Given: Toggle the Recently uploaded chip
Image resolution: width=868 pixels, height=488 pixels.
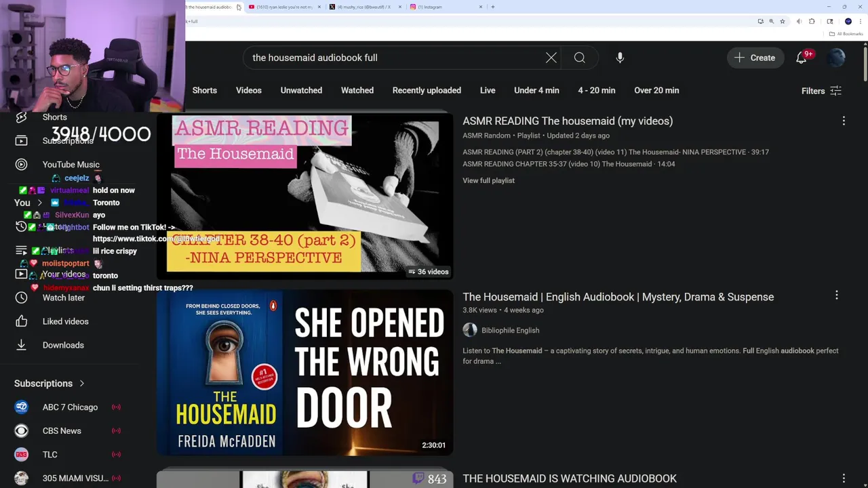Looking at the screenshot, I should click(x=427, y=90).
